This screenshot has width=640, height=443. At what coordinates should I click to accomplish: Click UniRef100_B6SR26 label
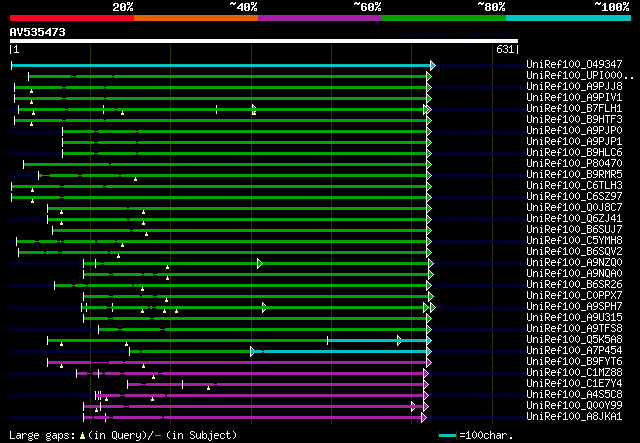574,285
